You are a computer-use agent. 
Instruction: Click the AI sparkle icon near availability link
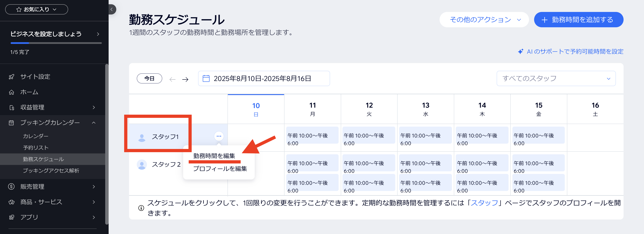pos(521,52)
